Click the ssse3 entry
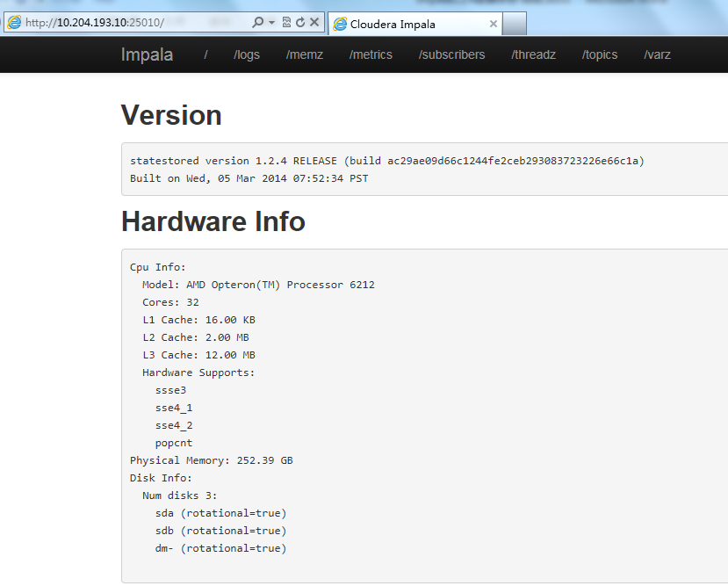The width and height of the screenshot is (728, 586). click(x=171, y=390)
